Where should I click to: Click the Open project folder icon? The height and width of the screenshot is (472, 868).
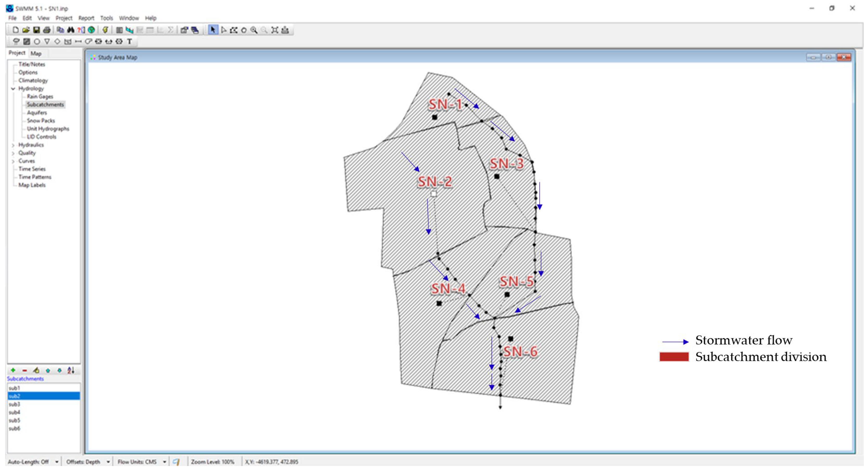(x=26, y=30)
